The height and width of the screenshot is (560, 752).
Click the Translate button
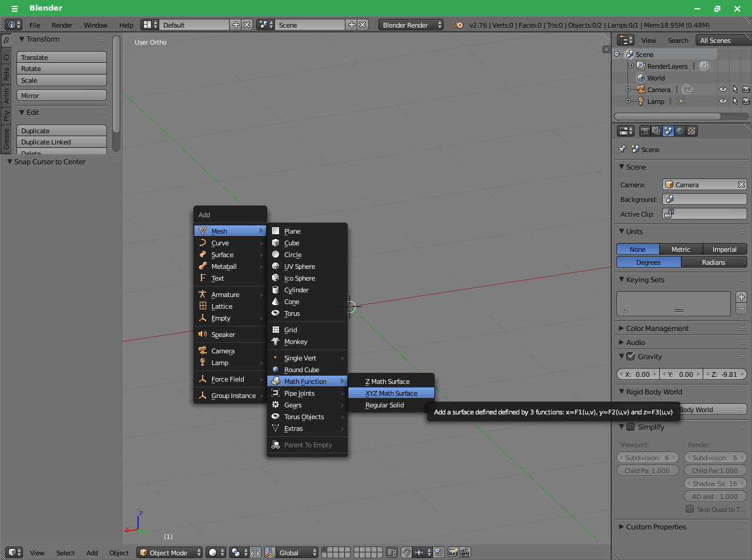coord(62,58)
